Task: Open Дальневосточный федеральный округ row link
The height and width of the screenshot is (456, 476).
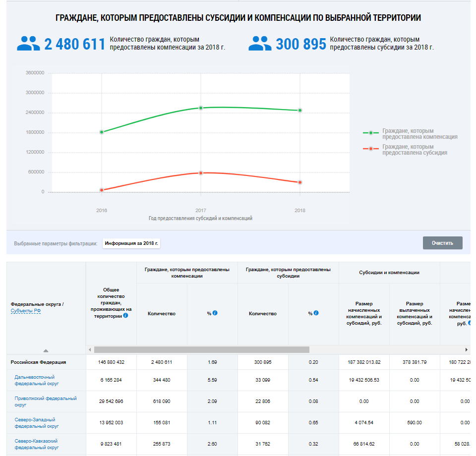Action: (34, 380)
